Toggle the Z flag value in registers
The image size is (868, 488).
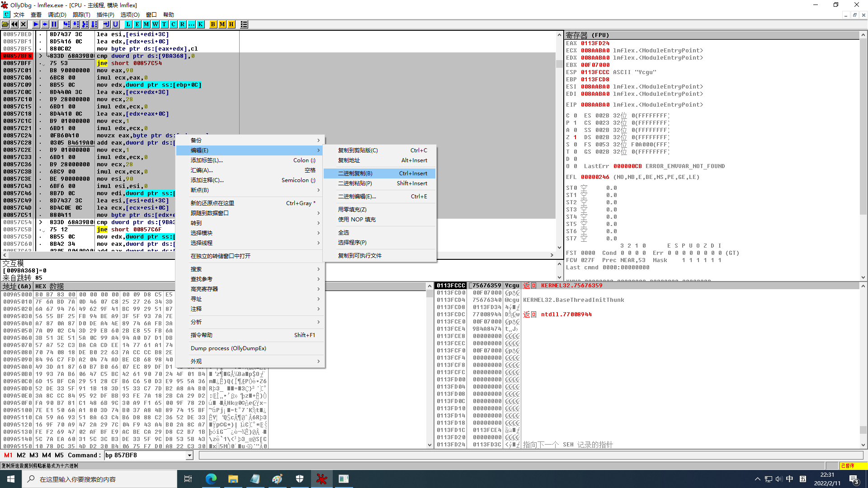coord(575,137)
